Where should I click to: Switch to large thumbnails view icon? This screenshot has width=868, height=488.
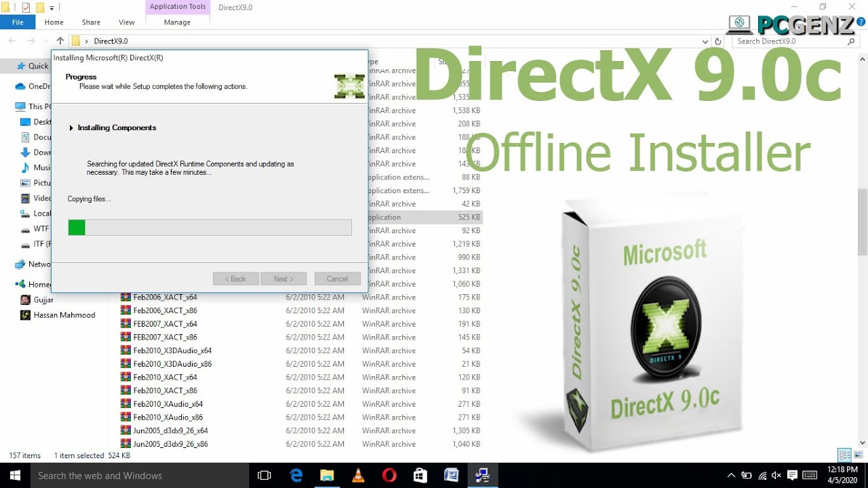click(859, 455)
